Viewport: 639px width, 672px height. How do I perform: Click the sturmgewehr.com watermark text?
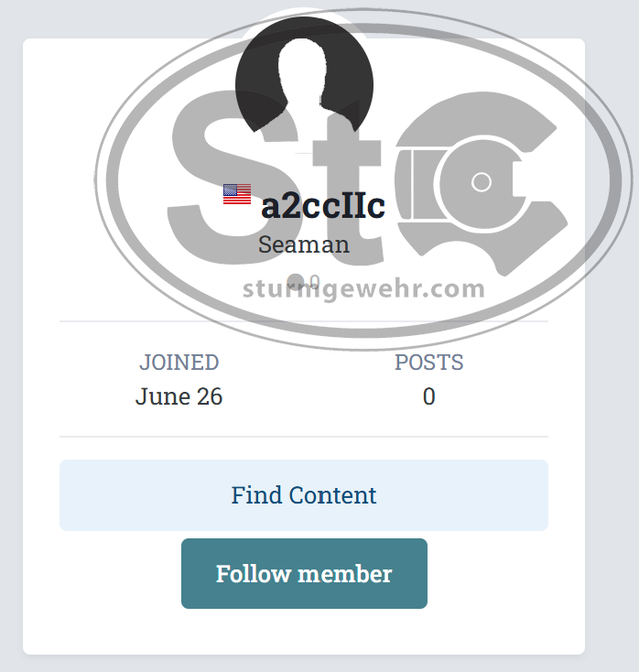click(x=363, y=289)
